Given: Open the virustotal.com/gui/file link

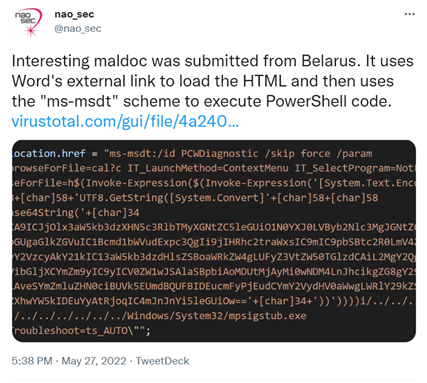Looking at the screenshot, I should [x=125, y=121].
